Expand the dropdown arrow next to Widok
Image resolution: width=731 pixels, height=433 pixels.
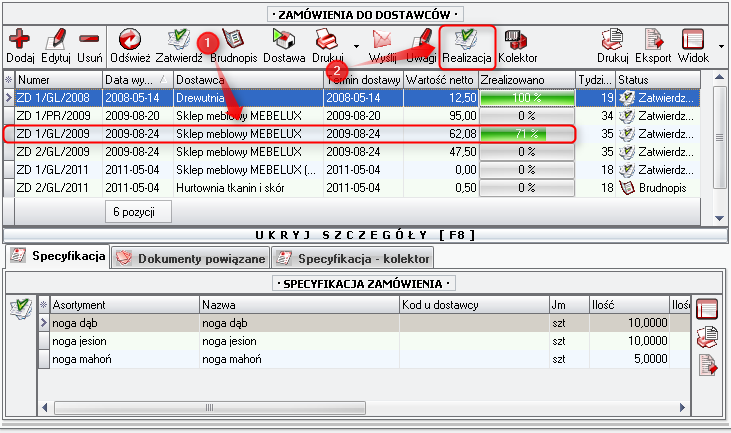point(721,46)
